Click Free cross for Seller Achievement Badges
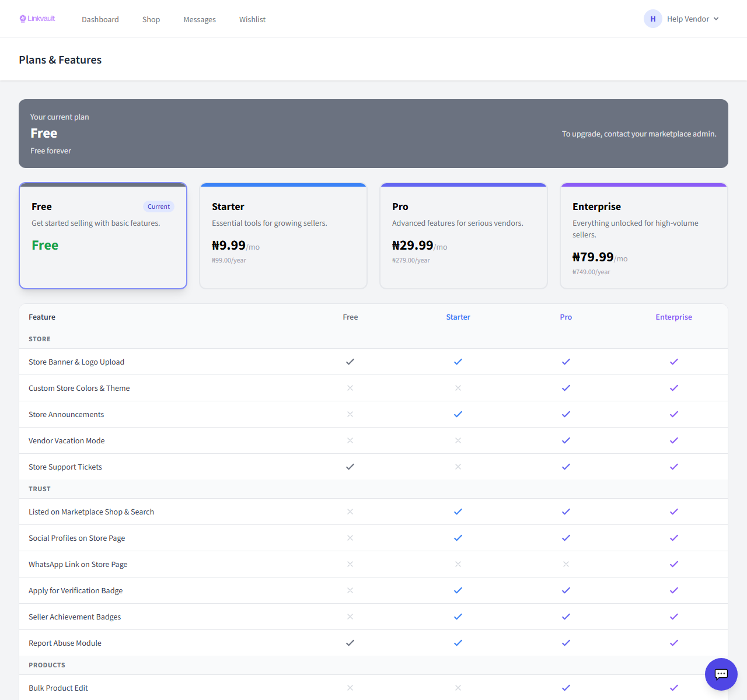Screen dimensions: 747x700 (350, 617)
